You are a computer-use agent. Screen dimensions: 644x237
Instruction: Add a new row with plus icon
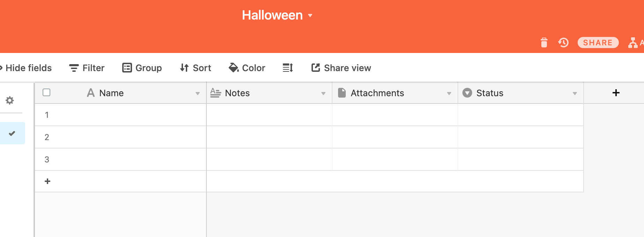click(x=47, y=181)
